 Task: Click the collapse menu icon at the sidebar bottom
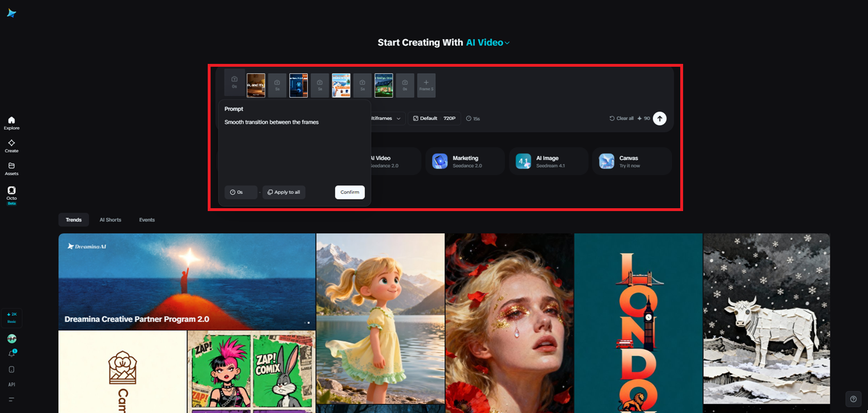(11, 399)
